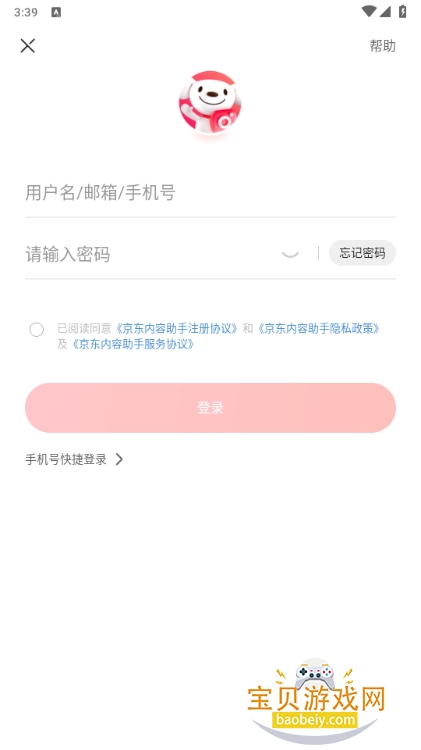Tap the Wi-Fi status icon

(x=368, y=11)
